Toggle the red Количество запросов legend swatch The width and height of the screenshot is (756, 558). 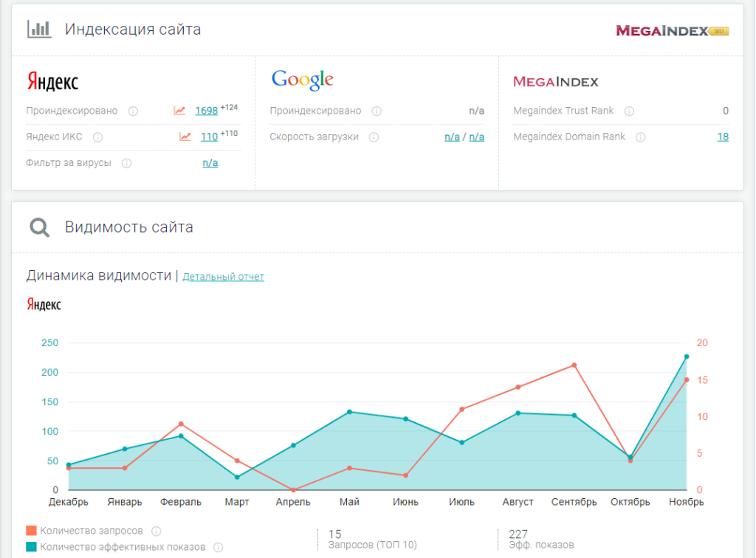click(x=31, y=531)
